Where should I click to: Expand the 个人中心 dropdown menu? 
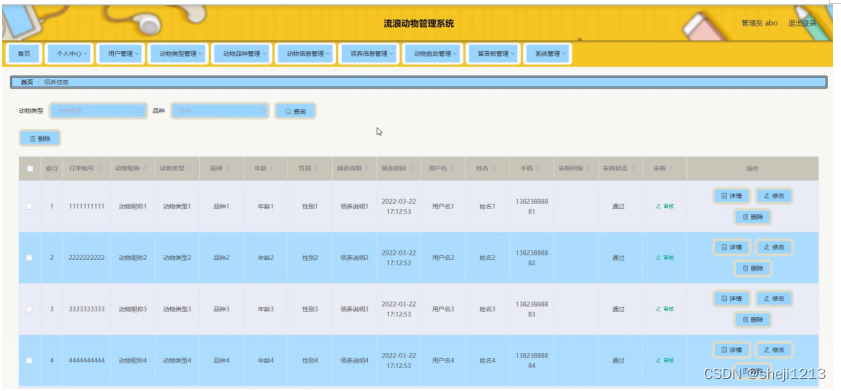pyautogui.click(x=69, y=54)
